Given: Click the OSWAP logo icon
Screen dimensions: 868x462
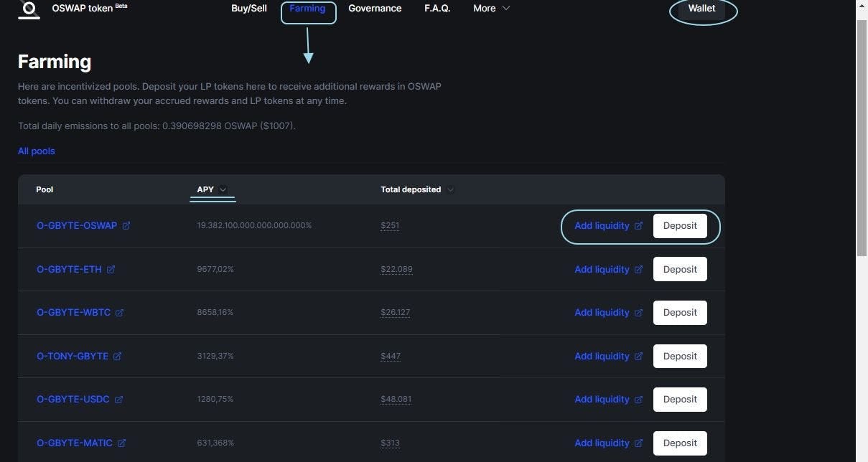Looking at the screenshot, I should 29,9.
